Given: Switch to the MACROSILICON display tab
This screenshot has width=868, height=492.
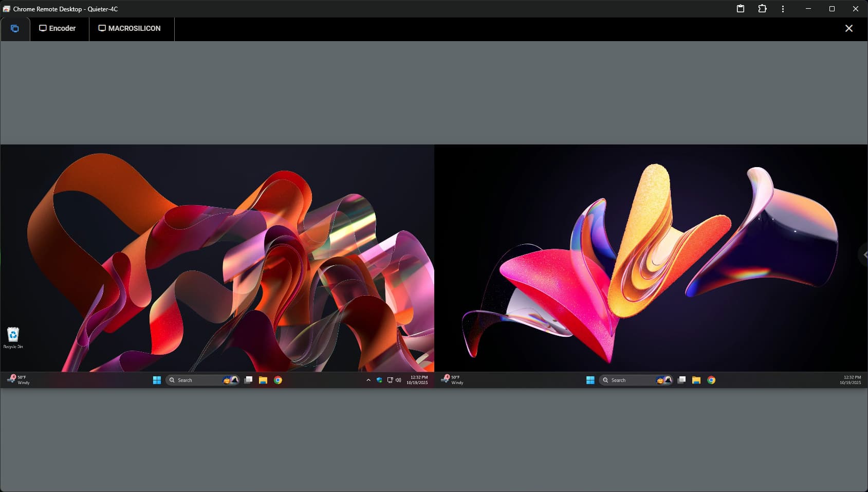Looking at the screenshot, I should tap(130, 29).
